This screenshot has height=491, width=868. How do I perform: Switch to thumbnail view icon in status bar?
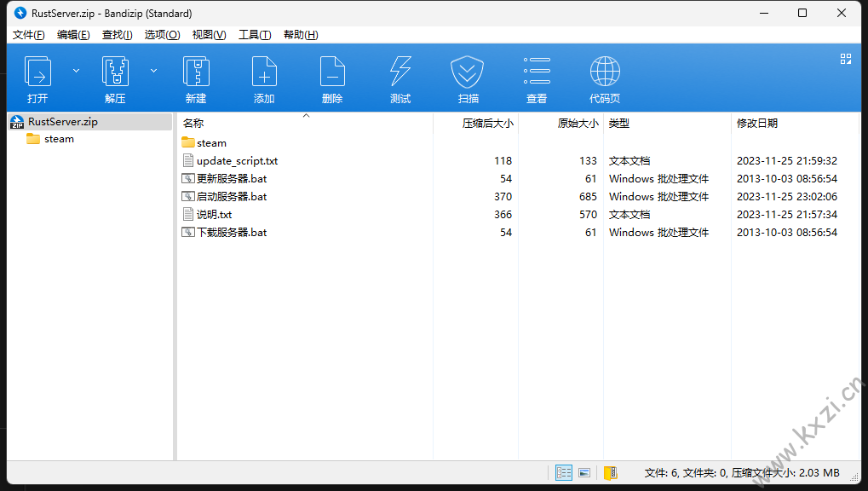[584, 473]
